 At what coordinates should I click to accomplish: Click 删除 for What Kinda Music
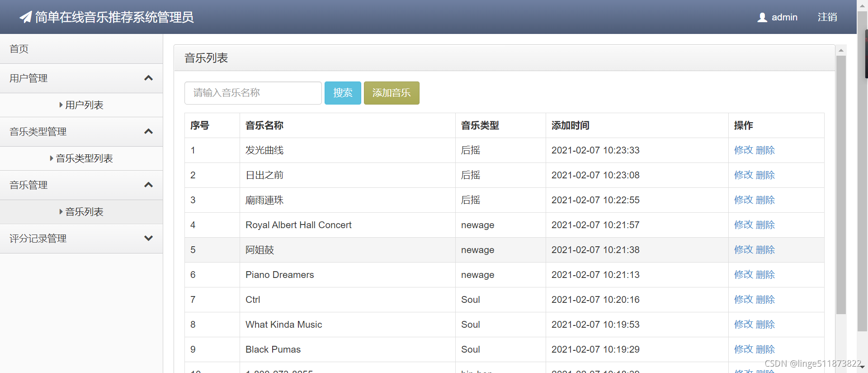click(765, 325)
